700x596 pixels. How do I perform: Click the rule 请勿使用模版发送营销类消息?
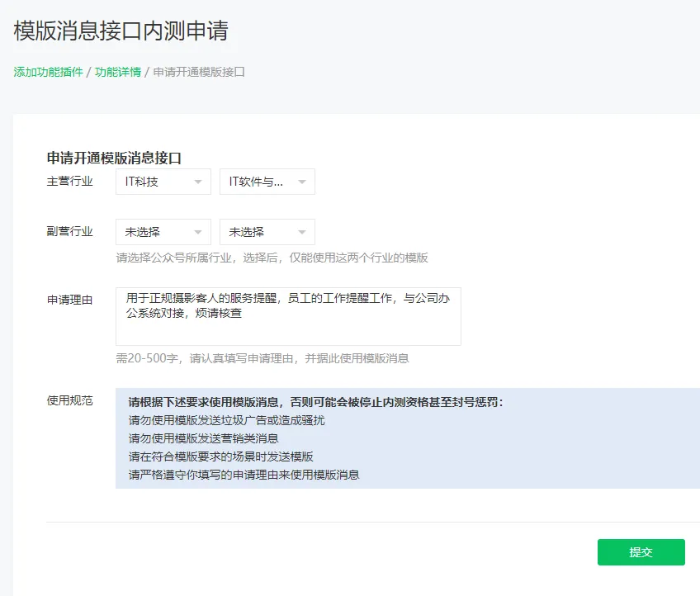click(x=203, y=438)
